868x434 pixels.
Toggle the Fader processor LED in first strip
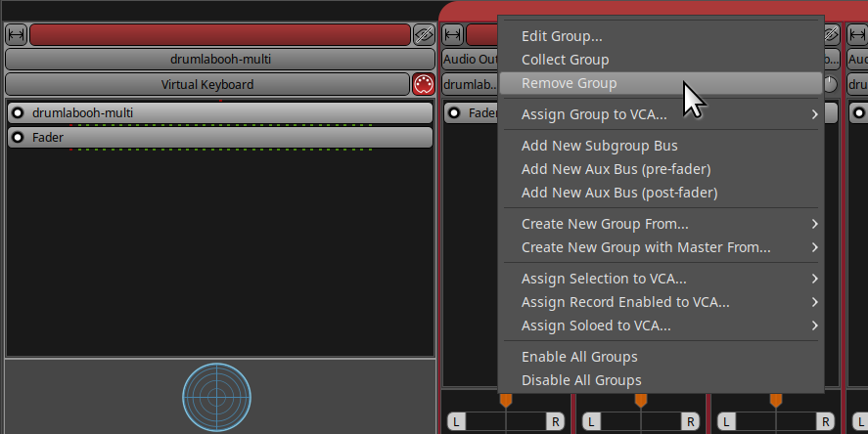click(18, 138)
